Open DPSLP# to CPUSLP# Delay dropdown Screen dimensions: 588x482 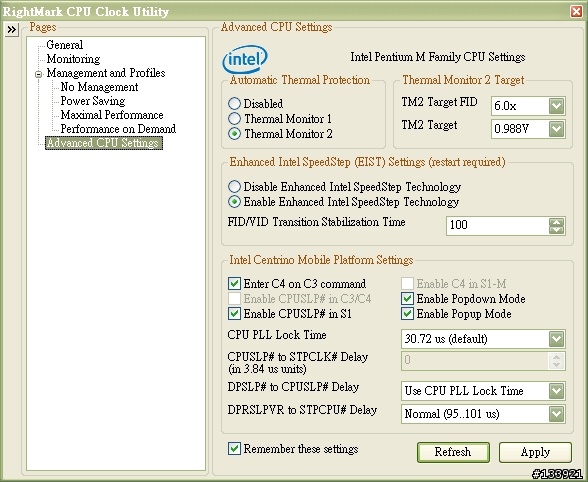(x=556, y=391)
